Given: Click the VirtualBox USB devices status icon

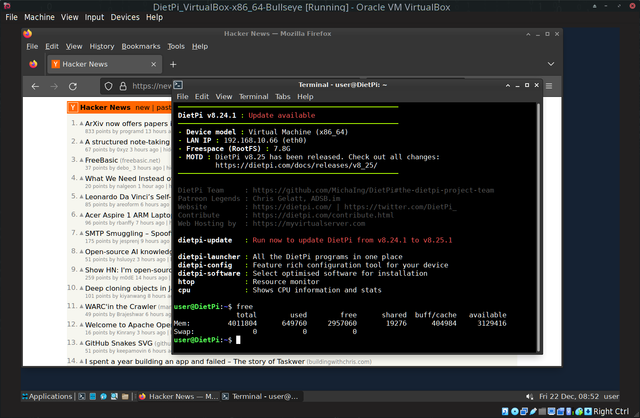Looking at the screenshot, I should tap(533, 411).
